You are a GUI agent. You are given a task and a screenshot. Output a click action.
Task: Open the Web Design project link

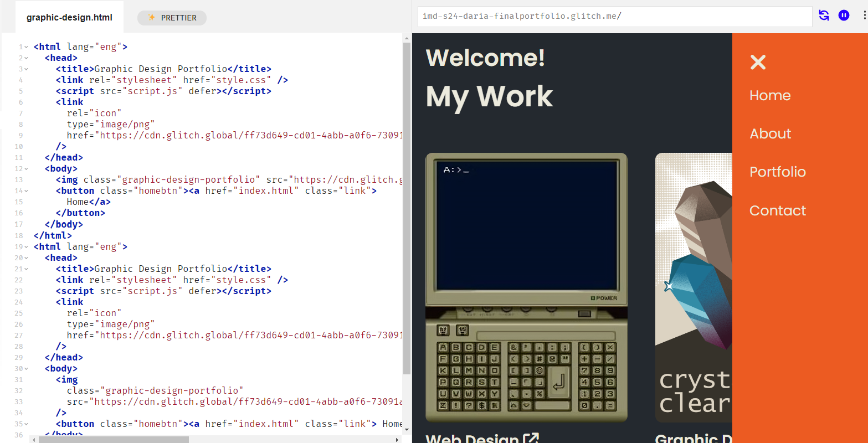(482, 439)
